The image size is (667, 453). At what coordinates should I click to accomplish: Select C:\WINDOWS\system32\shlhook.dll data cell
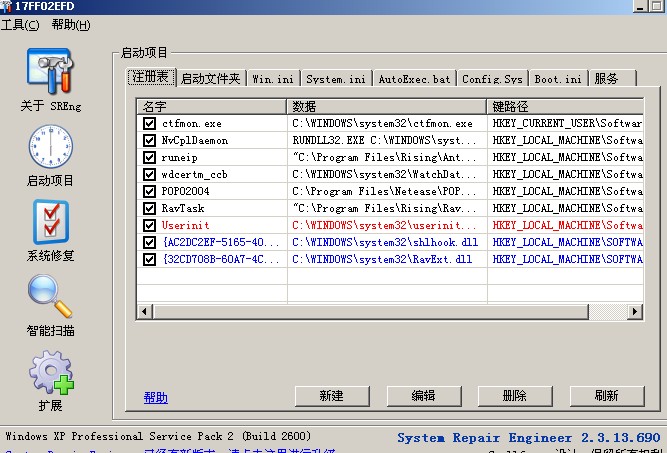tap(385, 242)
